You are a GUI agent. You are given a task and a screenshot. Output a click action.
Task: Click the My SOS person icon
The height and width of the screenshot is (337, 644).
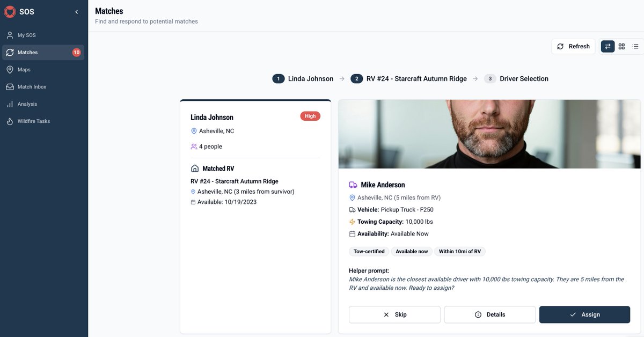click(10, 35)
